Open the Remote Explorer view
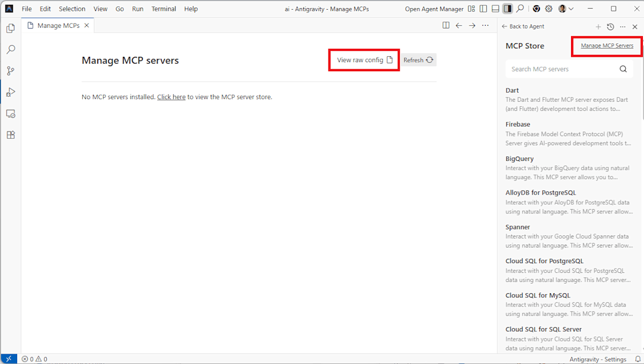This screenshot has height=364, width=644. coord(10,114)
